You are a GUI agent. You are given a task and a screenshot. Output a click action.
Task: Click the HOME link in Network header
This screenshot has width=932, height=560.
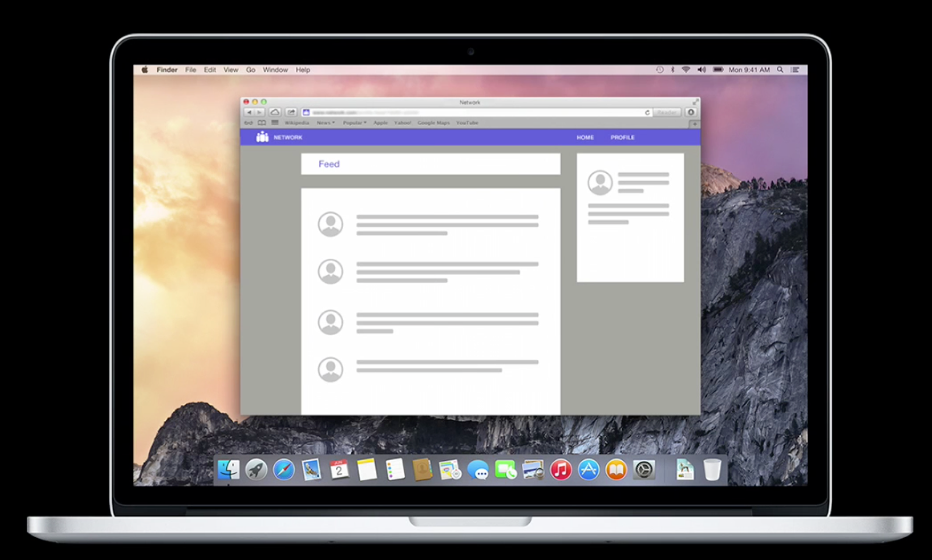585,138
